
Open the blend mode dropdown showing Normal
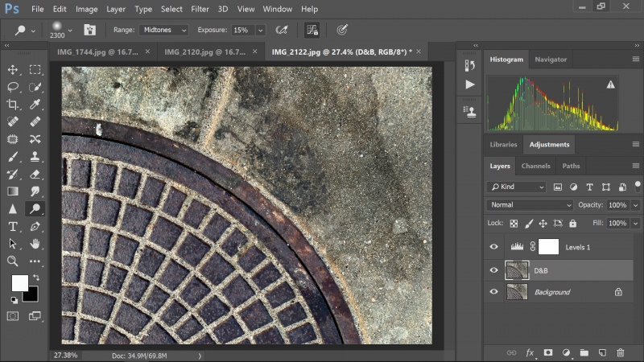click(x=530, y=205)
